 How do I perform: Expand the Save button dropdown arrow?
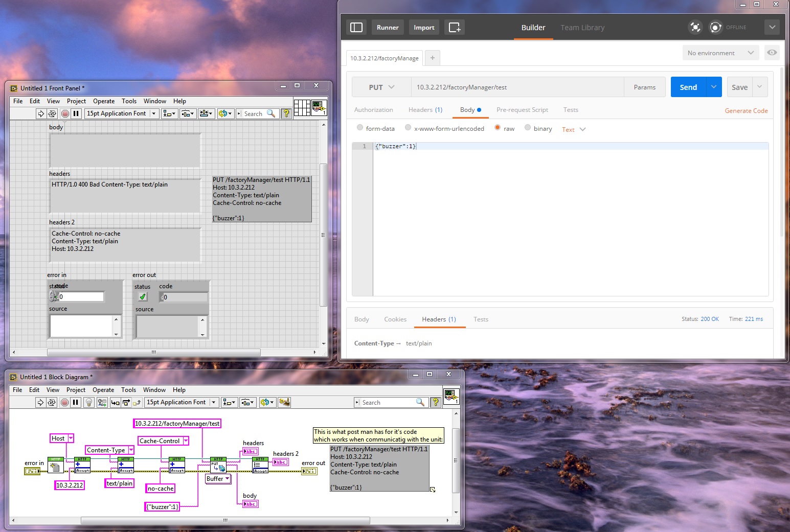(x=760, y=87)
